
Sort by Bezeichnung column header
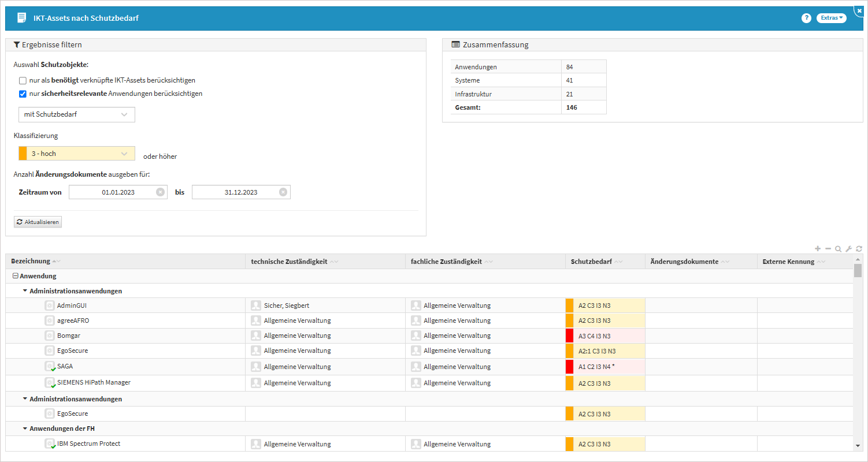(31, 262)
